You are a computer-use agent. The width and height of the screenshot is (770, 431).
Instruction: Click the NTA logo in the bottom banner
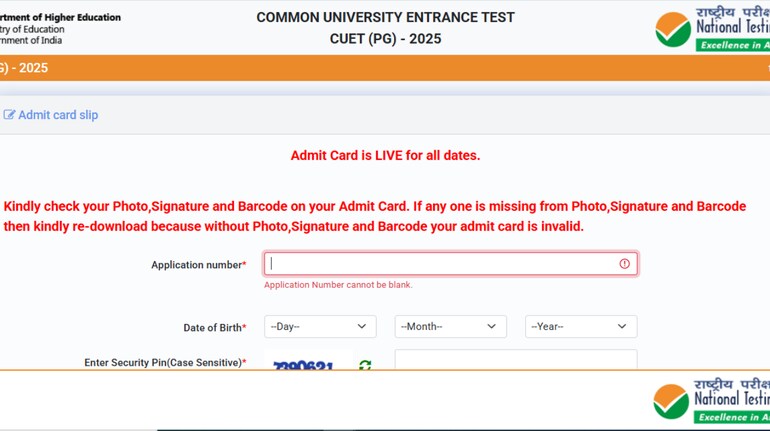[x=711, y=401]
